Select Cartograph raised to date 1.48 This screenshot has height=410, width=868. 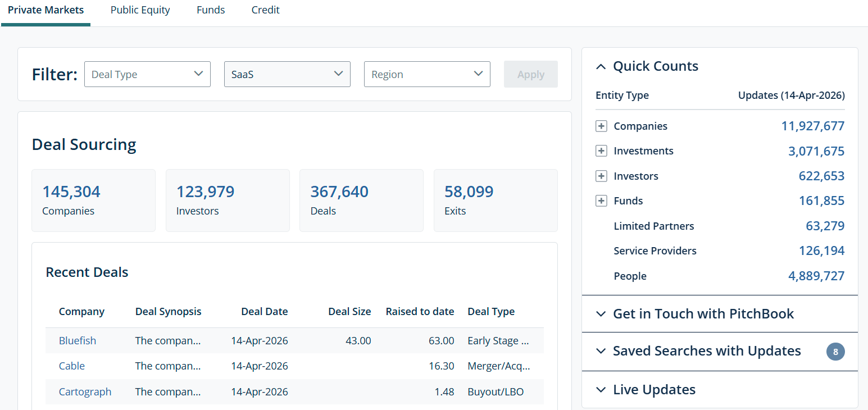444,391
